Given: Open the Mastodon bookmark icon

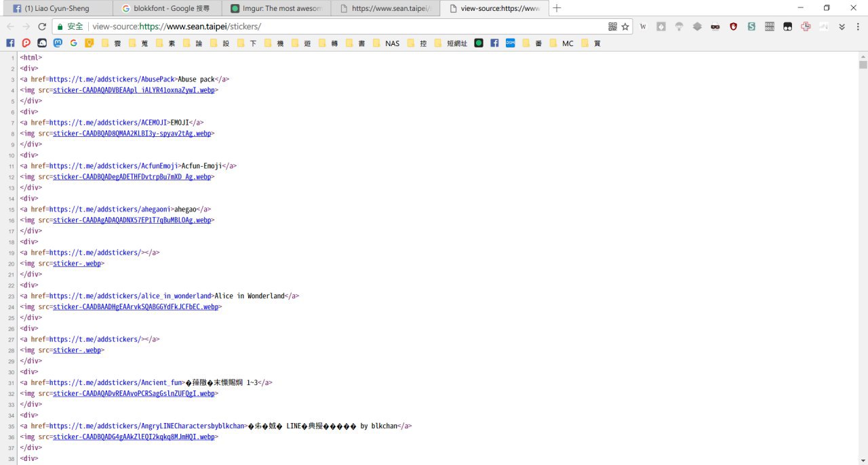Looking at the screenshot, I should coord(58,43).
